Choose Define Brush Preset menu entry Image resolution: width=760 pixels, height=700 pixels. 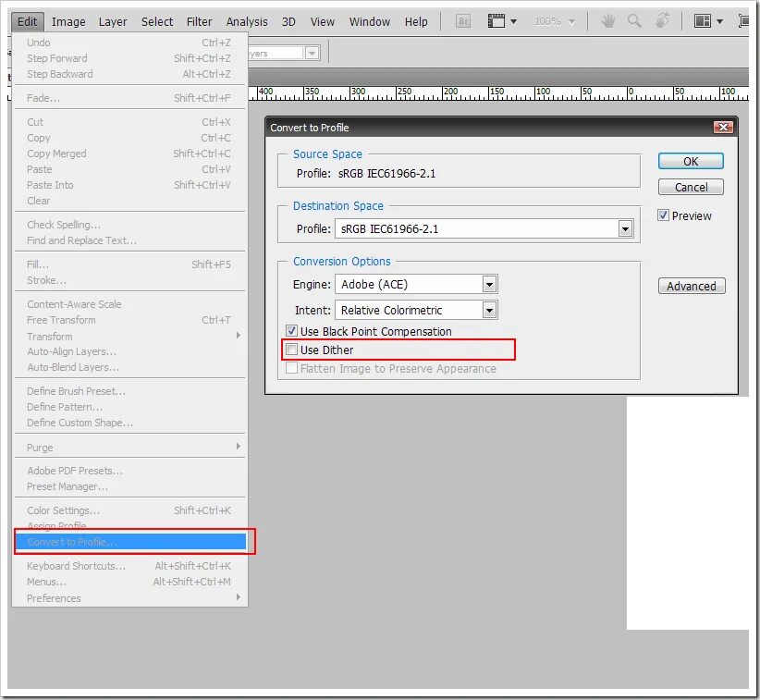130,391
